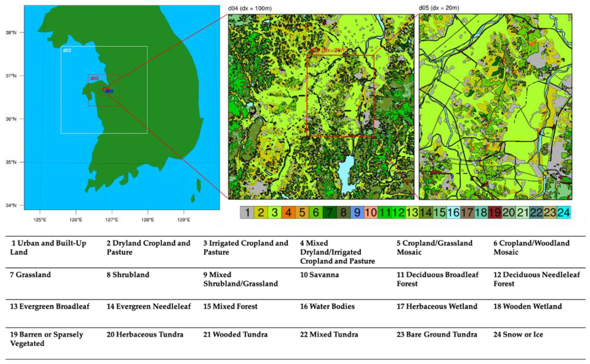Click the d04 (dx = 100m) title
Viewport: 590px width, 364px height.
tap(250, 8)
